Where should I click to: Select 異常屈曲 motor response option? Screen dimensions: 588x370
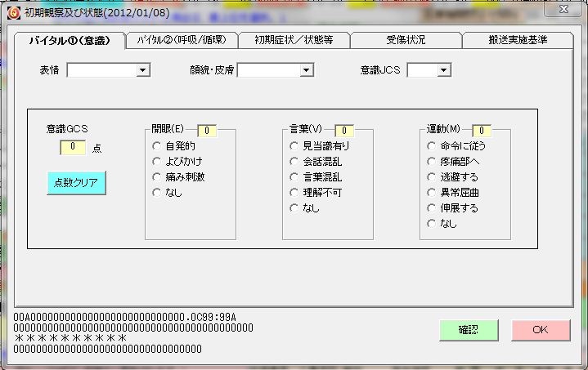coord(432,192)
